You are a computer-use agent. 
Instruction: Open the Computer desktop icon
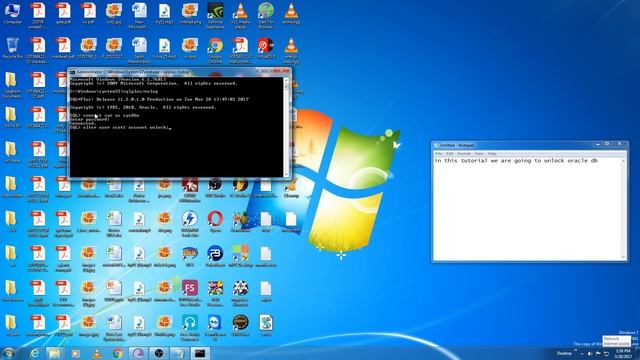[12, 14]
